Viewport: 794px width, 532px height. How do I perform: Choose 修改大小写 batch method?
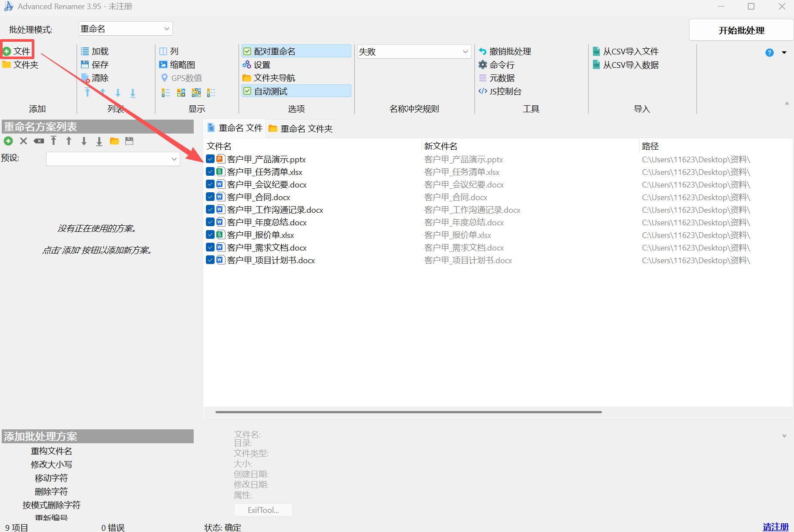point(51,465)
